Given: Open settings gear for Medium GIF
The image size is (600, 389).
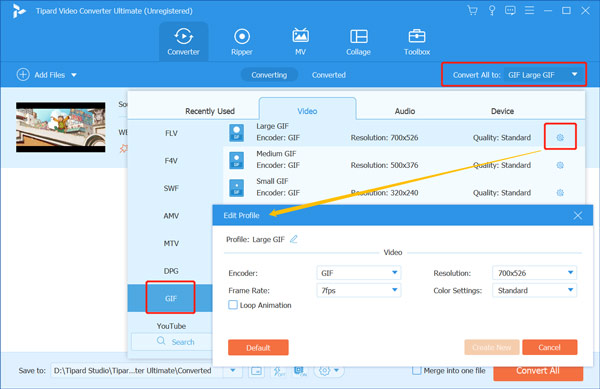Looking at the screenshot, I should click(x=560, y=165).
